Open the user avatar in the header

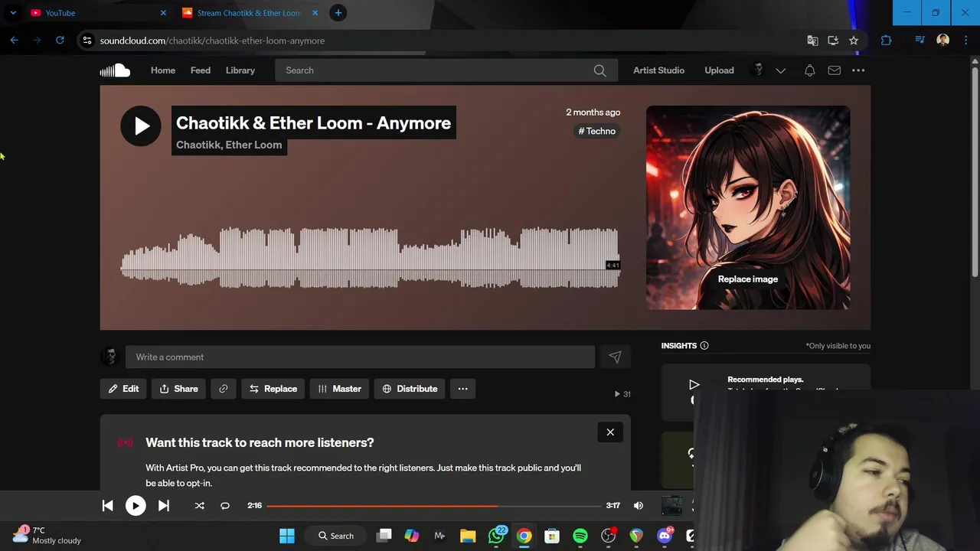pos(758,70)
